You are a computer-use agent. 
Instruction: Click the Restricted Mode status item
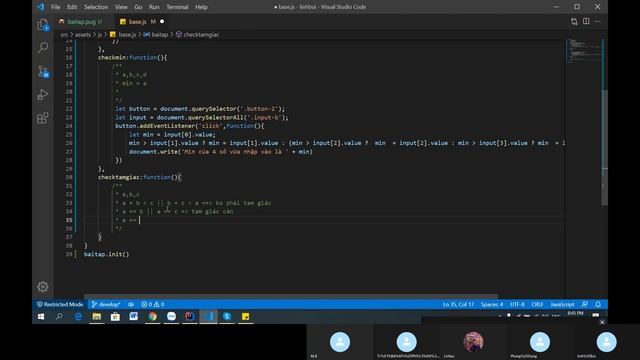(60, 304)
